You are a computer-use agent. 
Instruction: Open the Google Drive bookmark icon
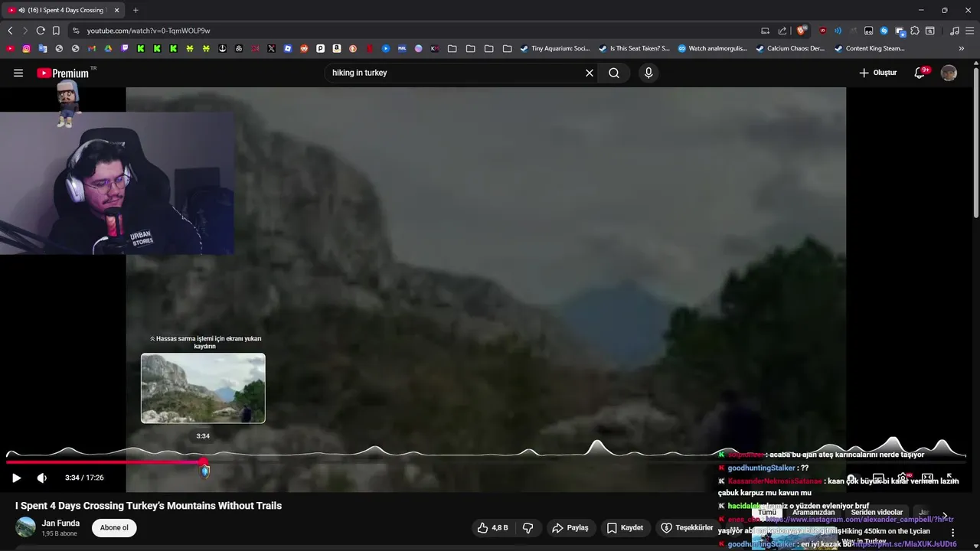click(x=108, y=48)
